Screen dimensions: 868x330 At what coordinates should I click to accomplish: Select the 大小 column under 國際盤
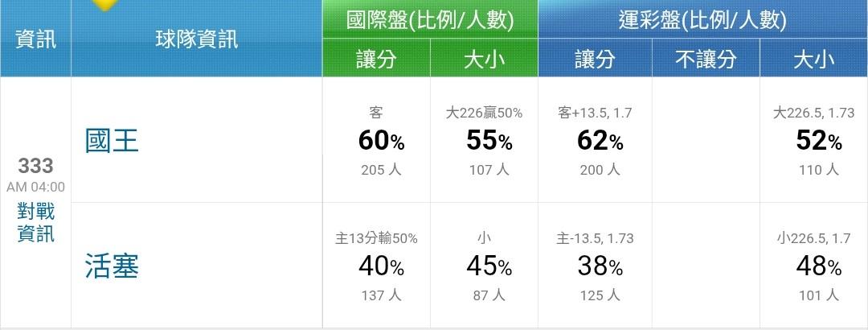coord(484,59)
